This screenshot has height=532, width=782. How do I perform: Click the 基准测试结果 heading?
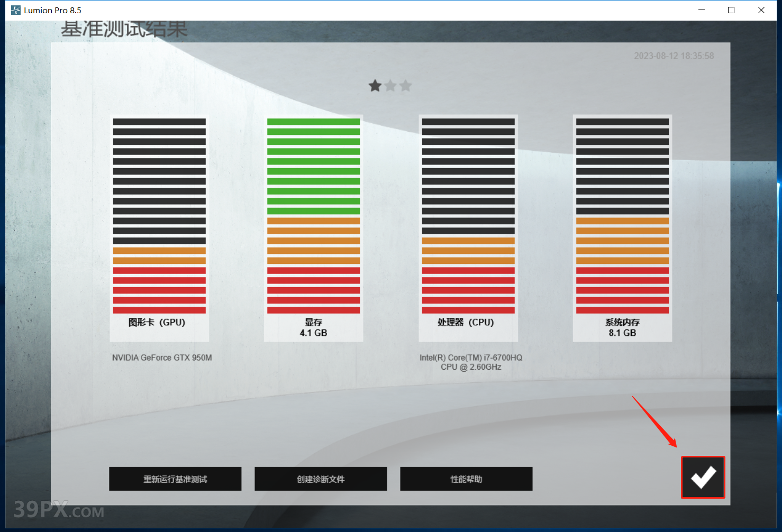(x=124, y=30)
